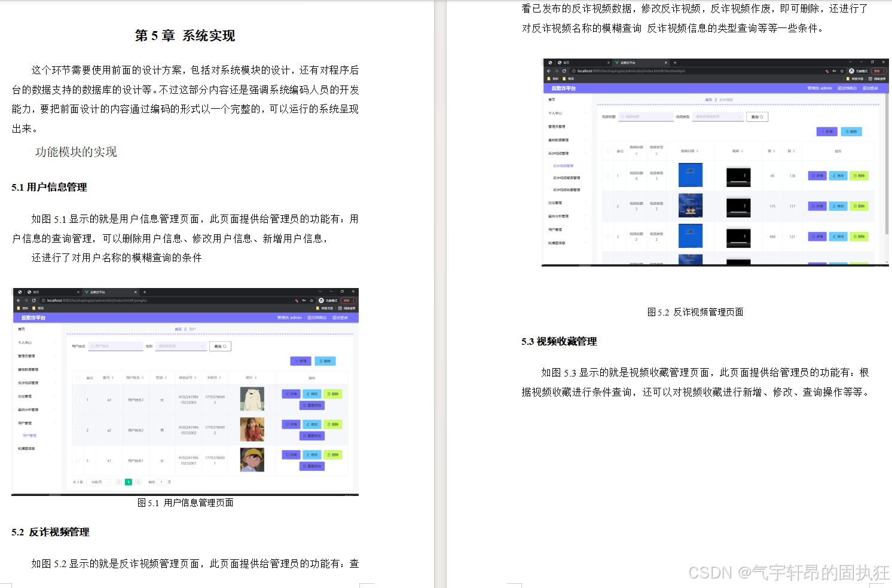Open new tab plus in Figure 5.2 browser
Viewport: 892px width, 588px height.
tap(675, 63)
